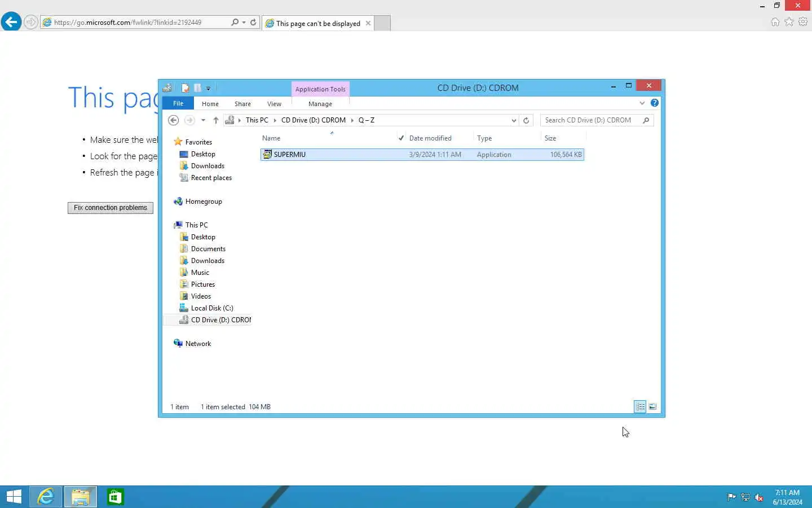Open IE Tools gear icon
812x508 pixels.
[803, 21]
